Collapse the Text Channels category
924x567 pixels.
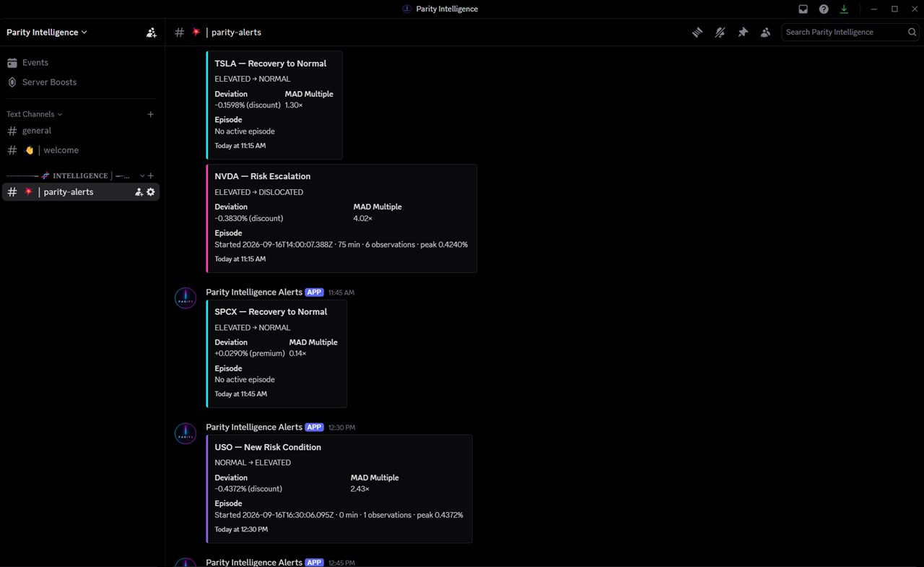[x=34, y=114]
